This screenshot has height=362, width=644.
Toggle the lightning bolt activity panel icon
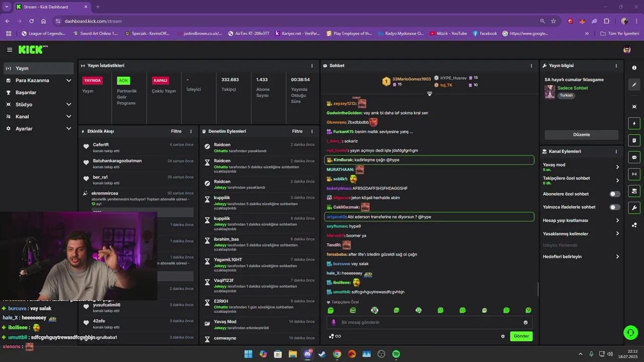point(634,124)
